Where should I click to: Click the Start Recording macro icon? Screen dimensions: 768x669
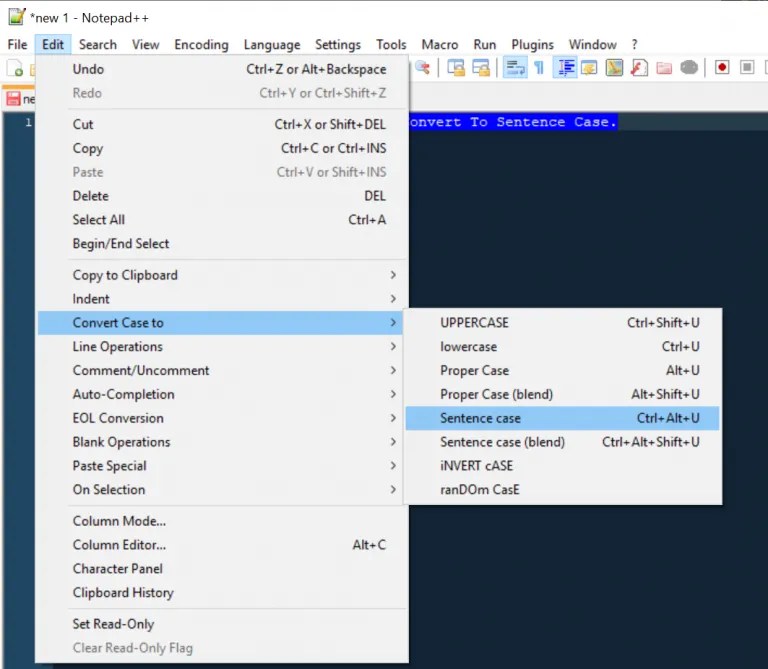coord(722,68)
